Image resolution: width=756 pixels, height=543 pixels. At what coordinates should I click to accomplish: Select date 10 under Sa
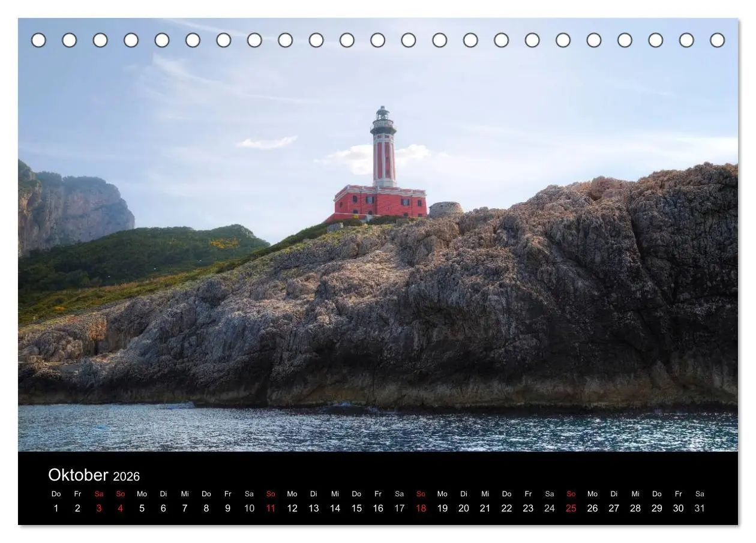tap(249, 508)
